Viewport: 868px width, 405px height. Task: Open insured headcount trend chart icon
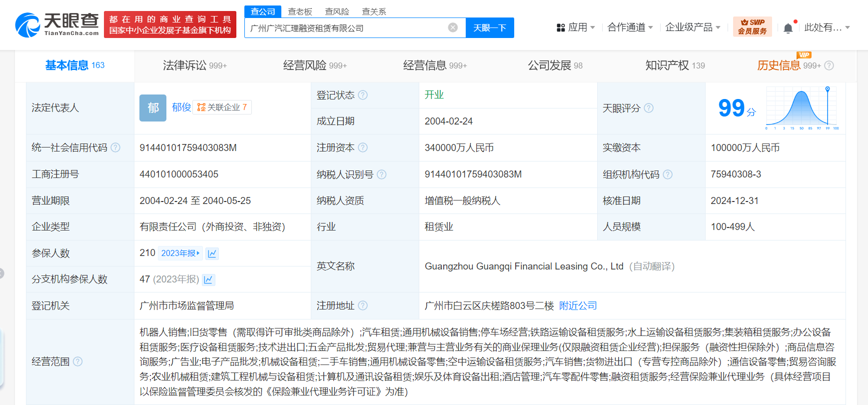point(212,253)
